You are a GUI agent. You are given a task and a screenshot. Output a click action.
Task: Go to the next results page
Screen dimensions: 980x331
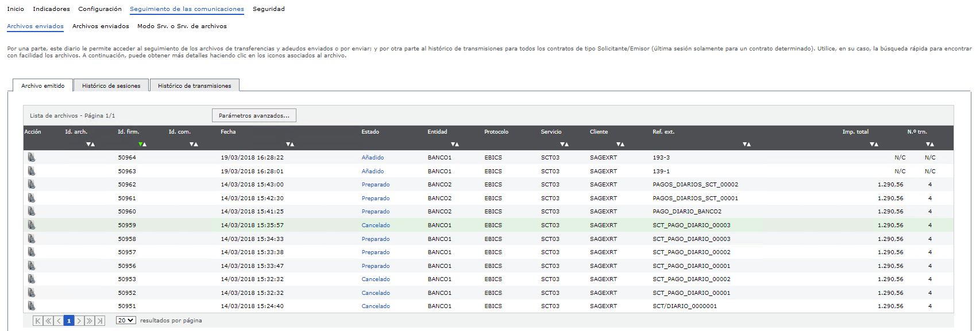pyautogui.click(x=79, y=321)
